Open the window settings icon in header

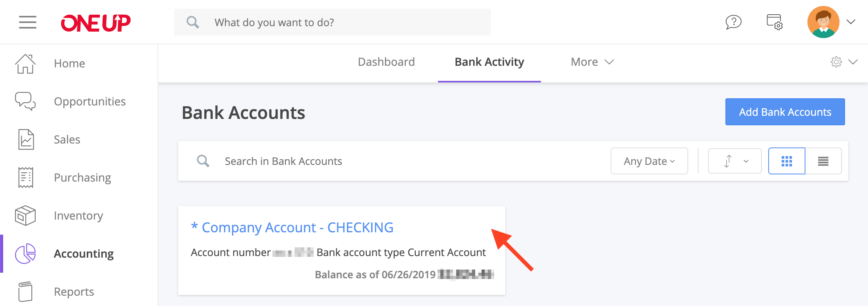tap(775, 22)
